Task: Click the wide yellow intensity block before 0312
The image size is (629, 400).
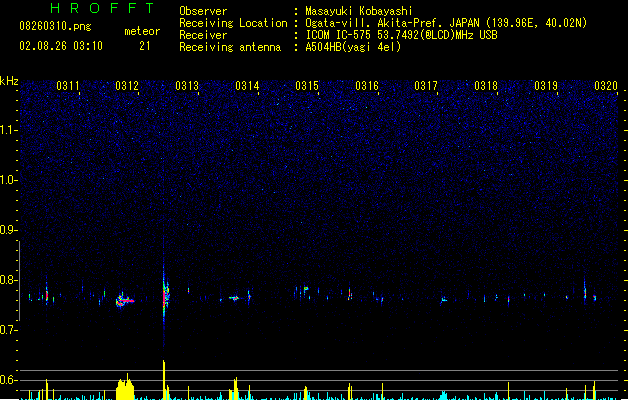Action: (x=125, y=388)
